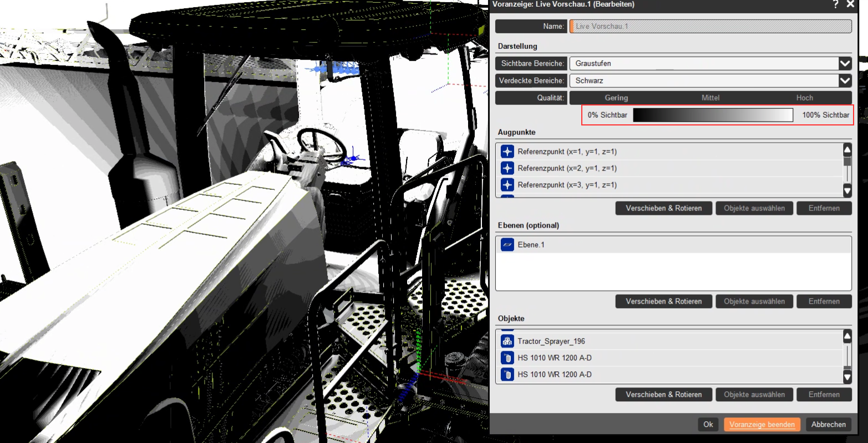Open the Sichtbare Bereiche dropdown
This screenshot has height=443, width=868.
click(x=844, y=63)
